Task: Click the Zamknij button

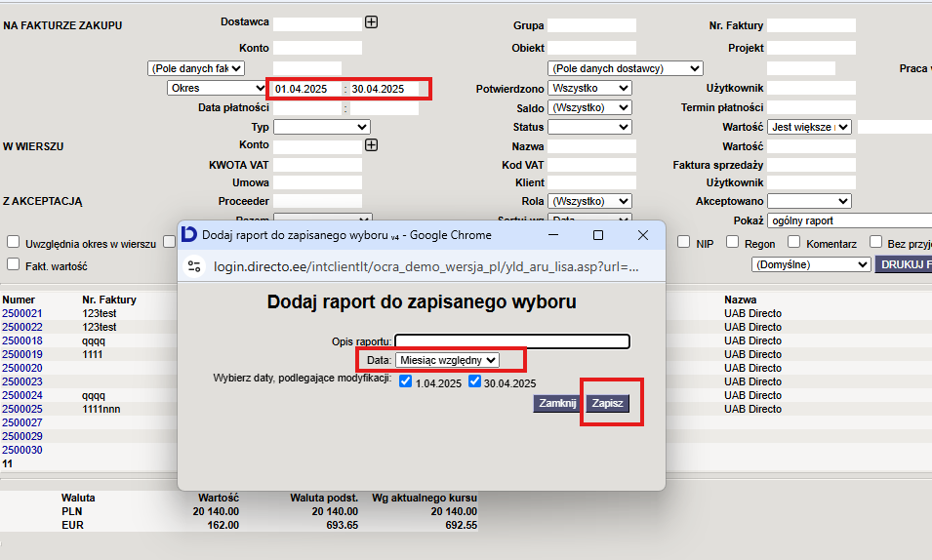Action: [557, 403]
